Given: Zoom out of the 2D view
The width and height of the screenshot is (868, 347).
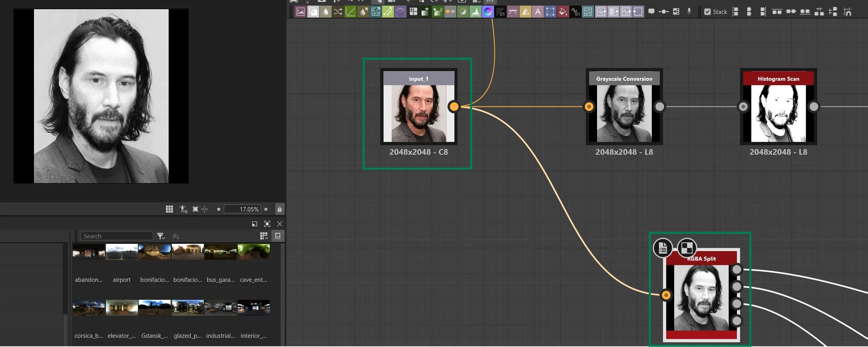Looking at the screenshot, I should coord(219,209).
